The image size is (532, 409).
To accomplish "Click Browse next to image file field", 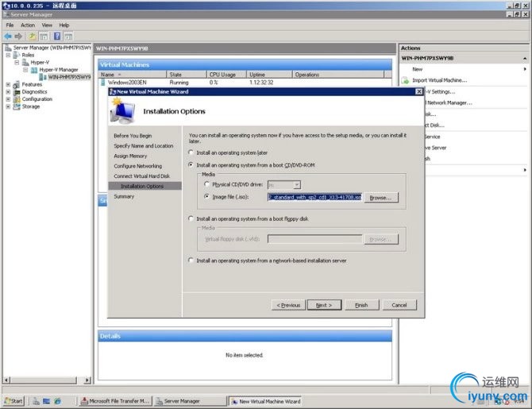I will tap(381, 198).
